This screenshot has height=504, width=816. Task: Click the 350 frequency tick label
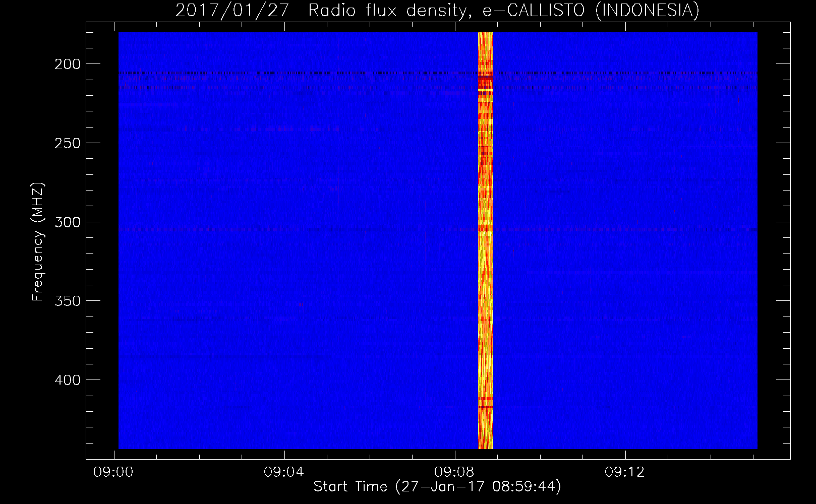[x=67, y=301]
